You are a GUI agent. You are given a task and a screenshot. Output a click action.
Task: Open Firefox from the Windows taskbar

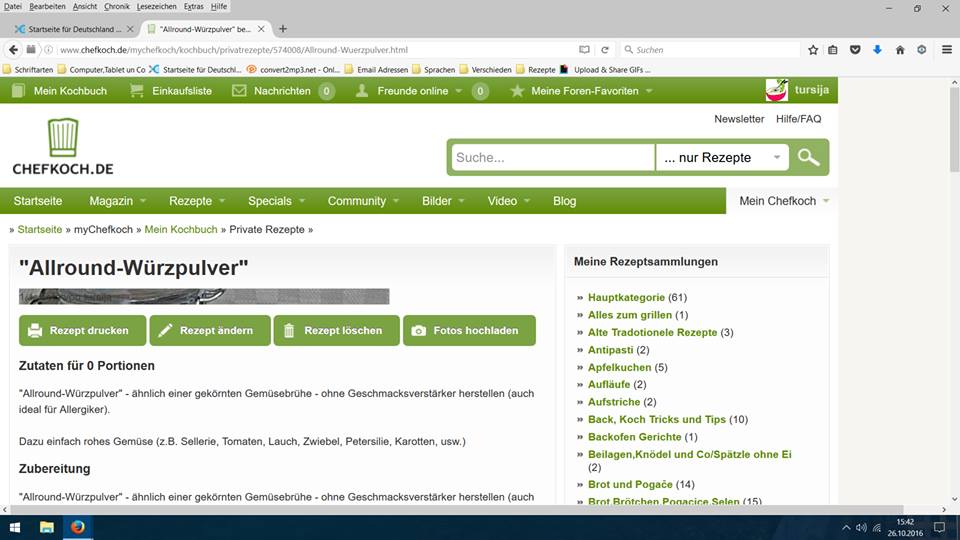78,527
